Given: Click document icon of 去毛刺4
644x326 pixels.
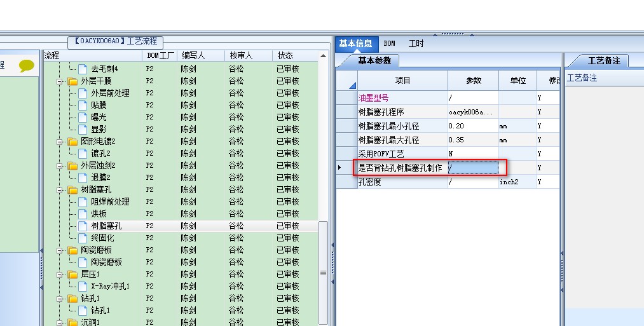Looking at the screenshot, I should tap(83, 69).
